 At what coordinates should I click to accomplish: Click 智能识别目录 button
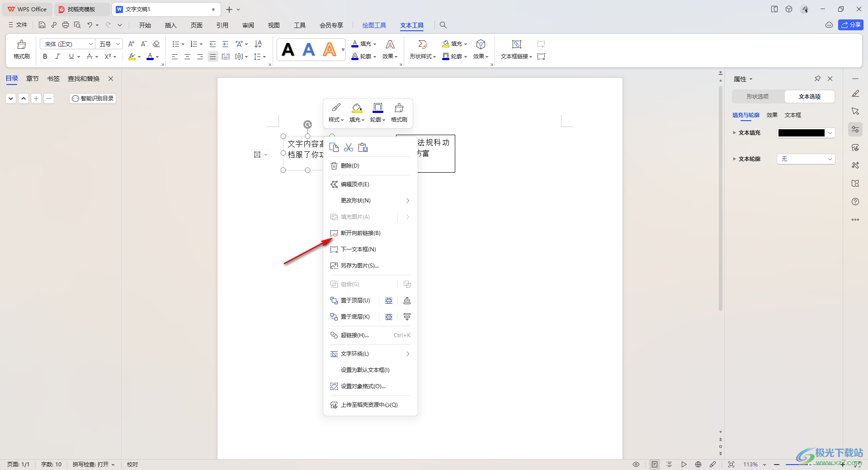[x=93, y=98]
